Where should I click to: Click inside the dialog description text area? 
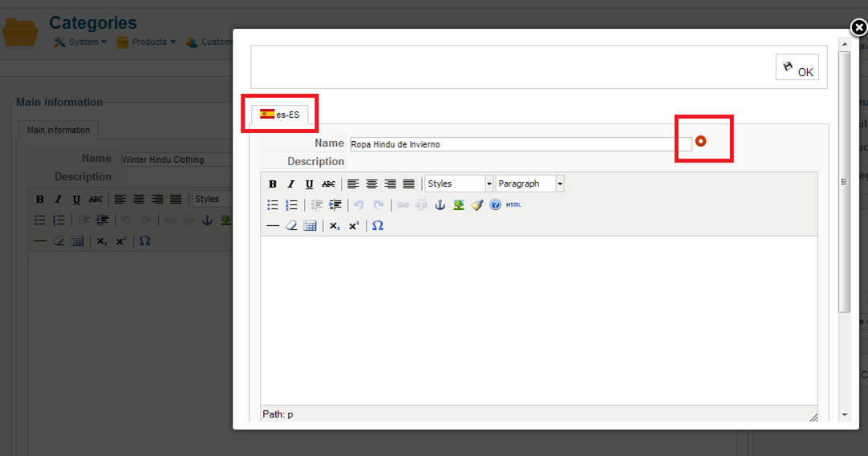(x=538, y=321)
